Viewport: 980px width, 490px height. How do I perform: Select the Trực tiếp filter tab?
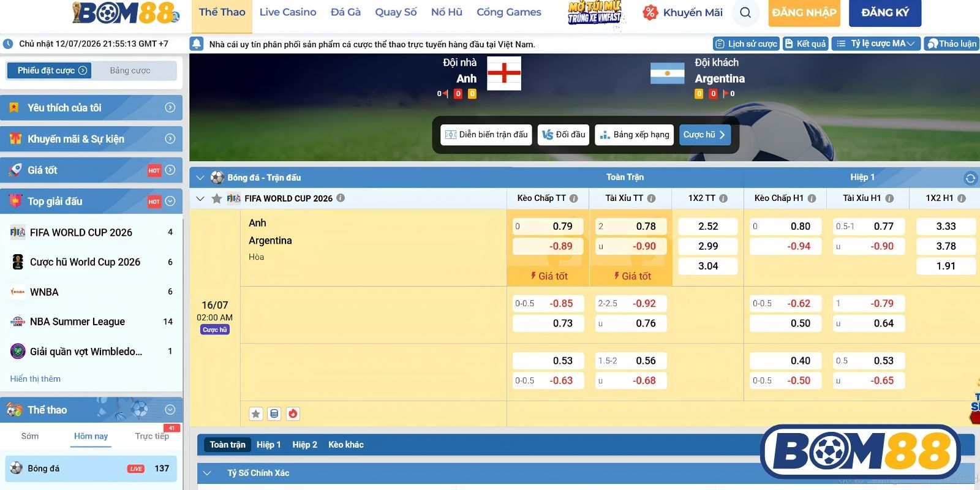152,436
